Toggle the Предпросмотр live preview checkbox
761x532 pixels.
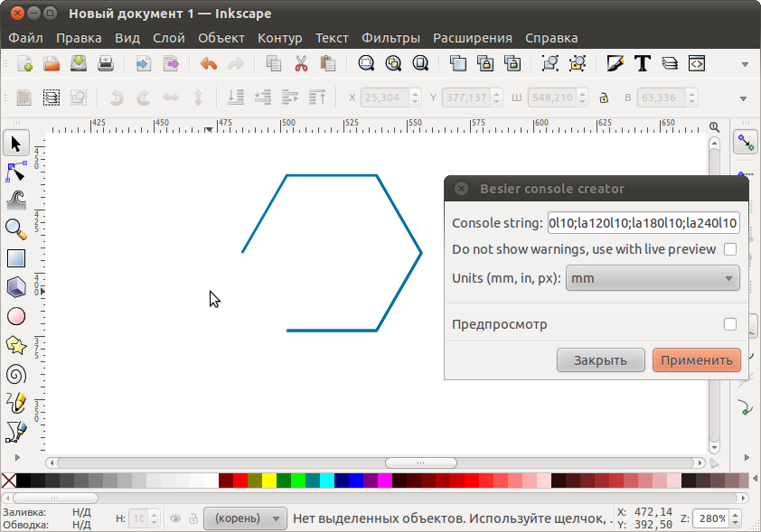[x=730, y=324]
